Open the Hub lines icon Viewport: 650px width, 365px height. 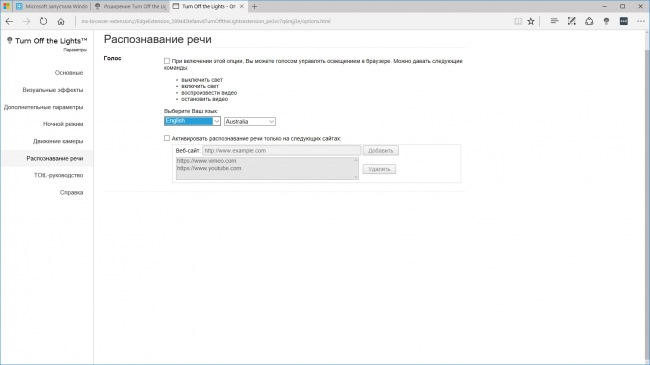pos(554,21)
